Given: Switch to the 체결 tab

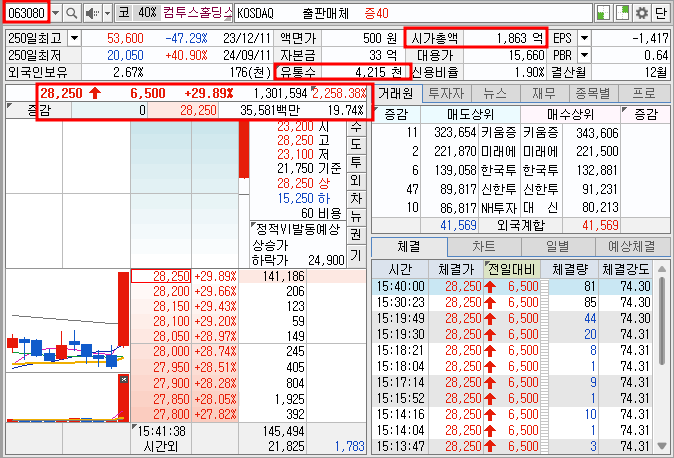Looking at the screenshot, I should [x=408, y=246].
